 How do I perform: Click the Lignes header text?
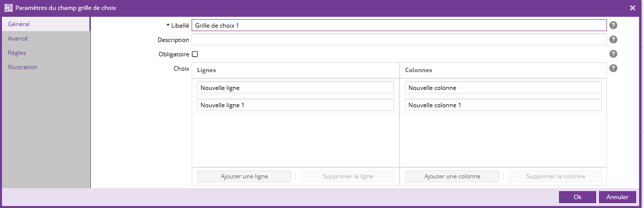206,71
